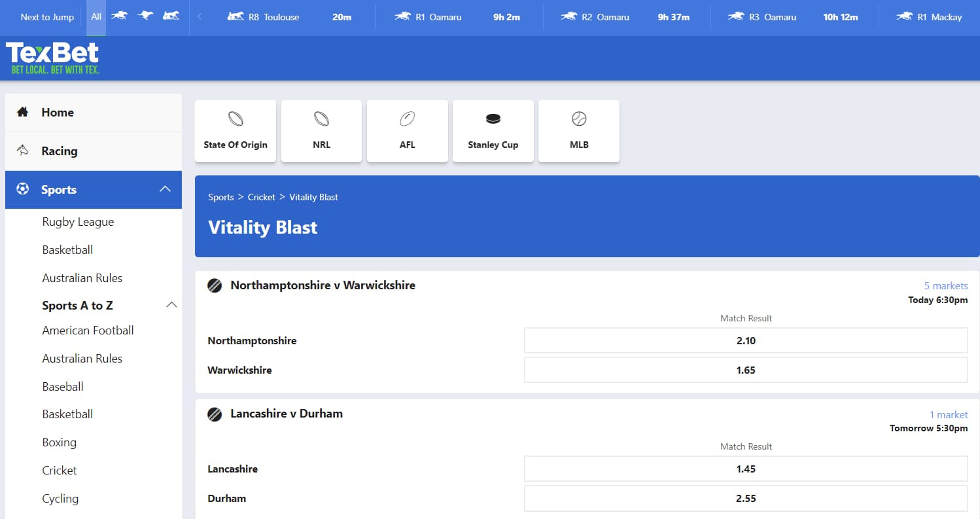Click the harness icon next to R8 Toulouse

pos(236,17)
